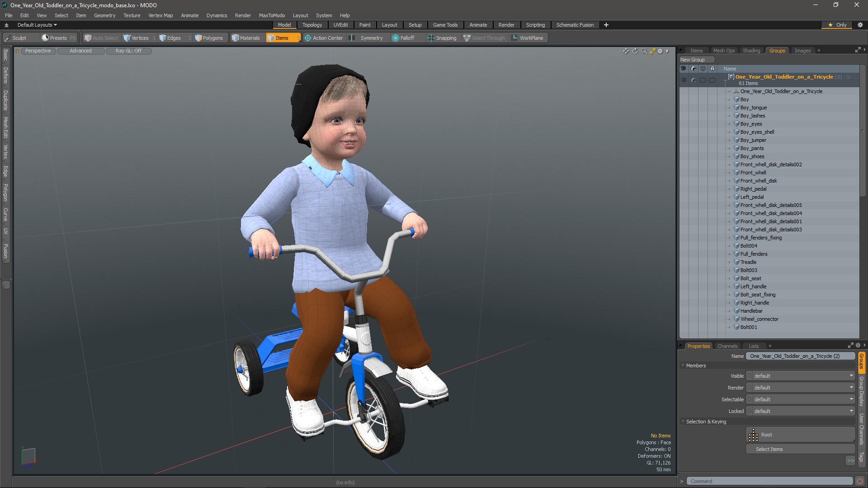This screenshot has width=868, height=488.
Task: Collapse the Selection & Keying section
Action: coord(683,422)
